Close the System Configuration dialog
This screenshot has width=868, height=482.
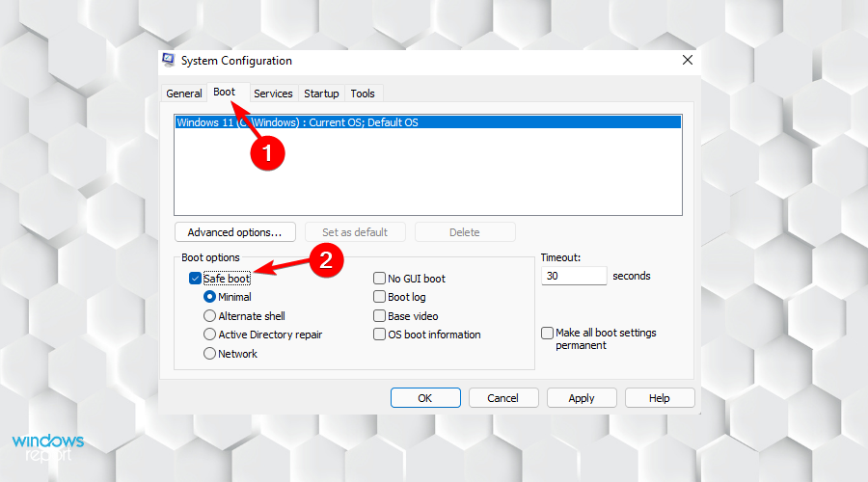click(x=687, y=60)
